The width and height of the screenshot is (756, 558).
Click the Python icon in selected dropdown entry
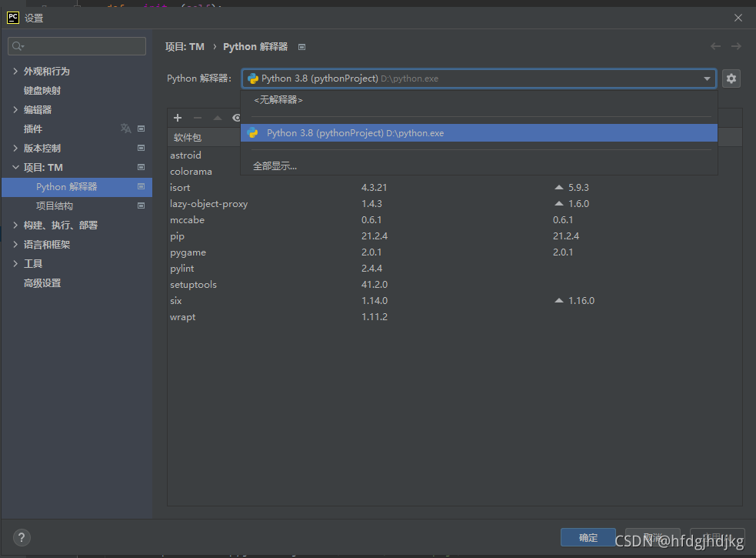click(253, 132)
